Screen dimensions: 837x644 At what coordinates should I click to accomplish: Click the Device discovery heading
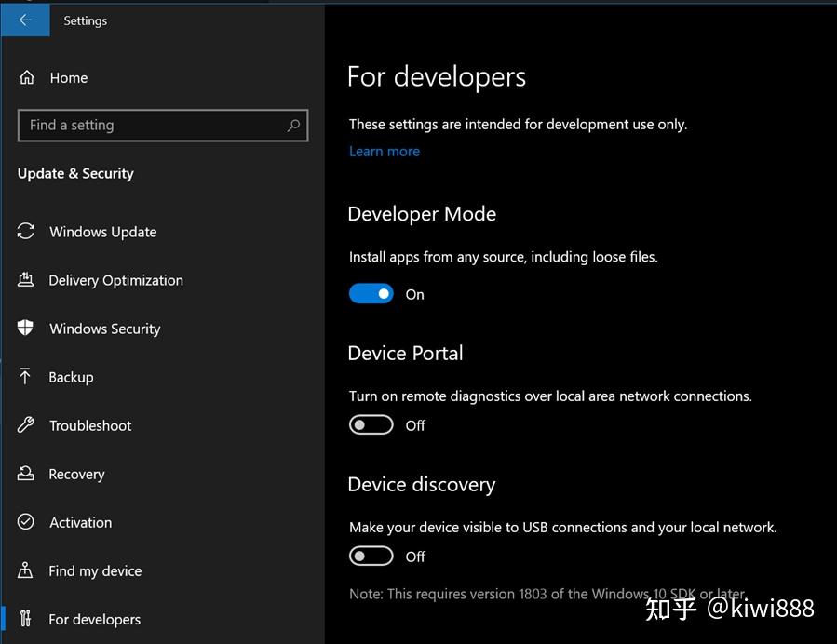pyautogui.click(x=422, y=485)
